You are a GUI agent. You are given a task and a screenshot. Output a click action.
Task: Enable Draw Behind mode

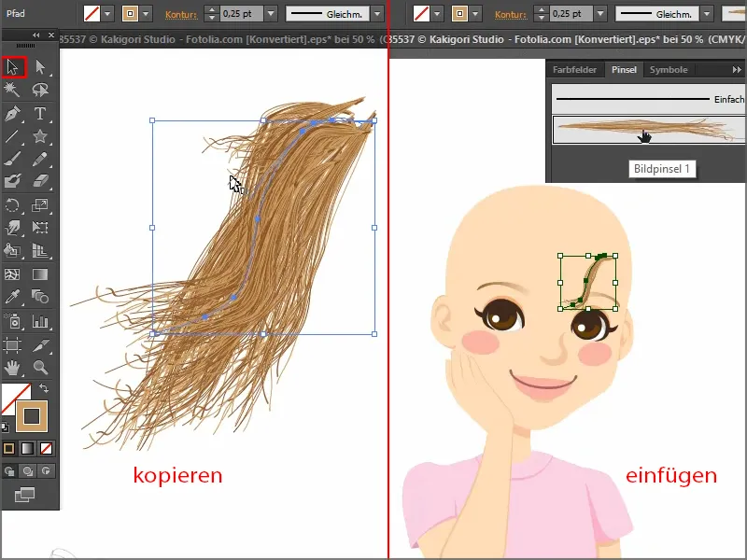28,471
